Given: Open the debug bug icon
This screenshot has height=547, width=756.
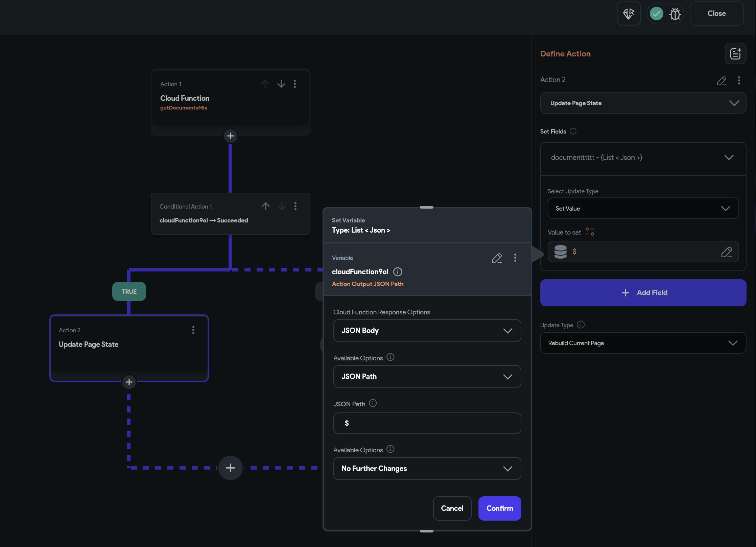Looking at the screenshot, I should [675, 14].
